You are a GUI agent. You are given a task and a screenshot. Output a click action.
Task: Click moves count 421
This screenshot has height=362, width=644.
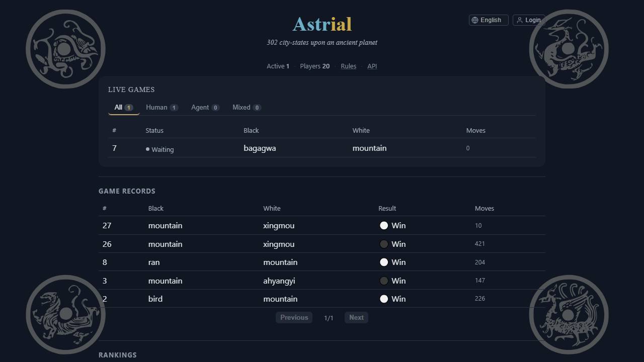(480, 243)
